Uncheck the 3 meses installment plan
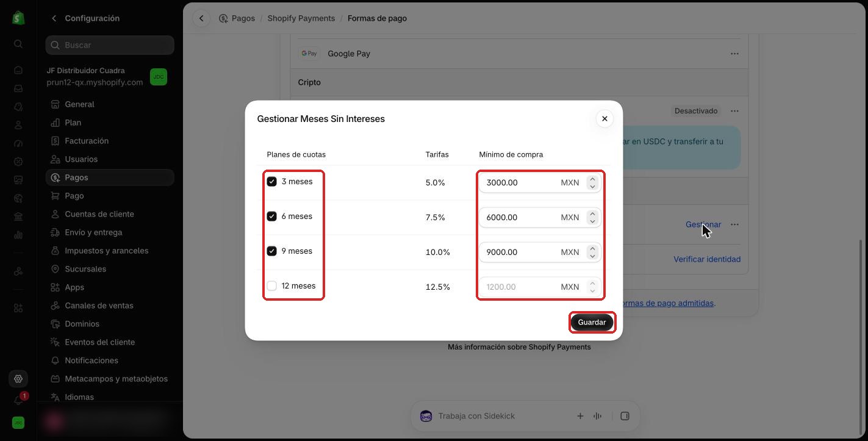Image resolution: width=868 pixels, height=441 pixels. tap(272, 182)
